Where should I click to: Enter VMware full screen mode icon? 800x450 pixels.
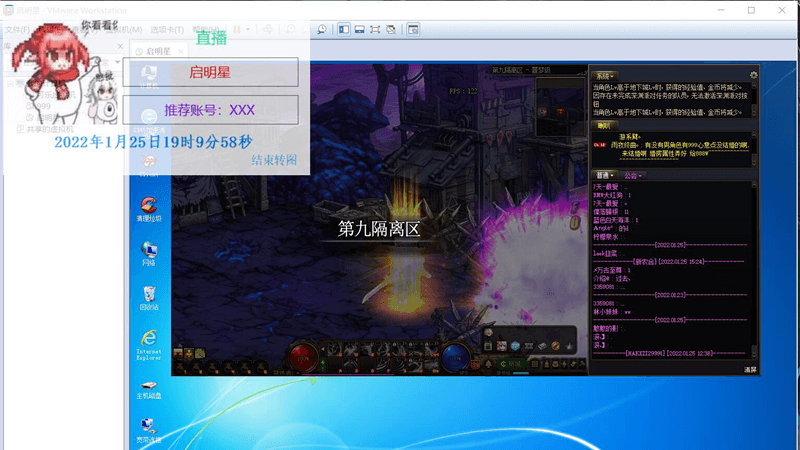[x=375, y=30]
